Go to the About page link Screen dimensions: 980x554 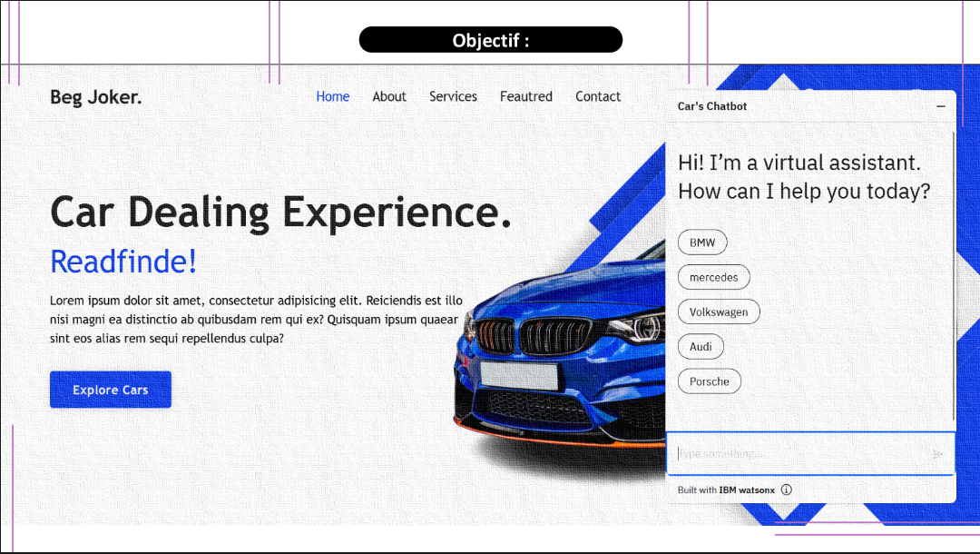[x=388, y=96]
